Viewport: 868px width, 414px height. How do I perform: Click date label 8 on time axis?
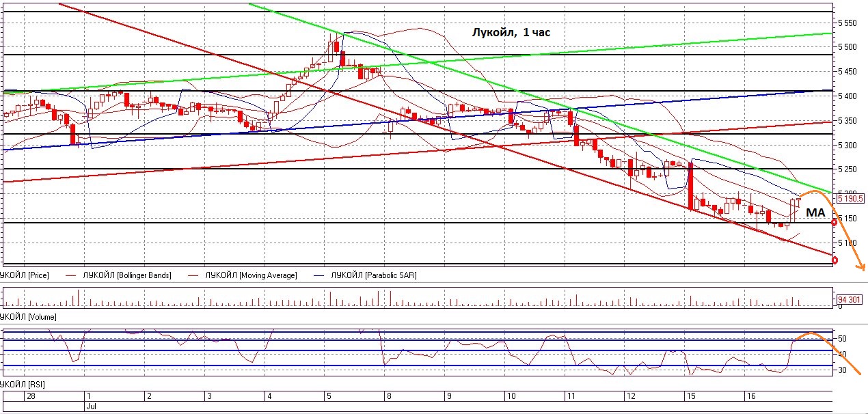pos(389,396)
